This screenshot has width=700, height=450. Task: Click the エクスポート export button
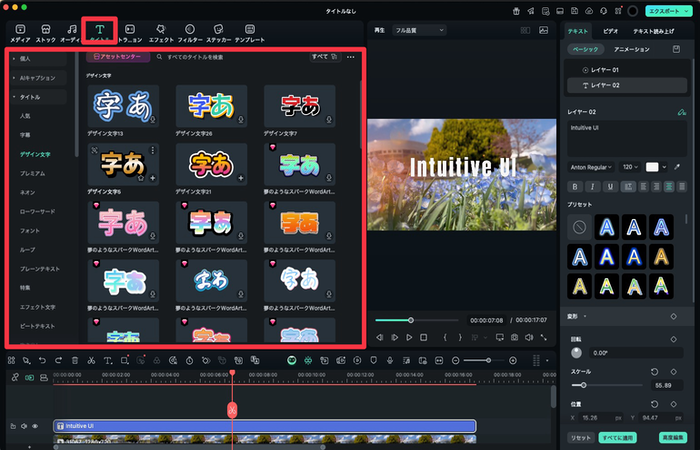662,11
